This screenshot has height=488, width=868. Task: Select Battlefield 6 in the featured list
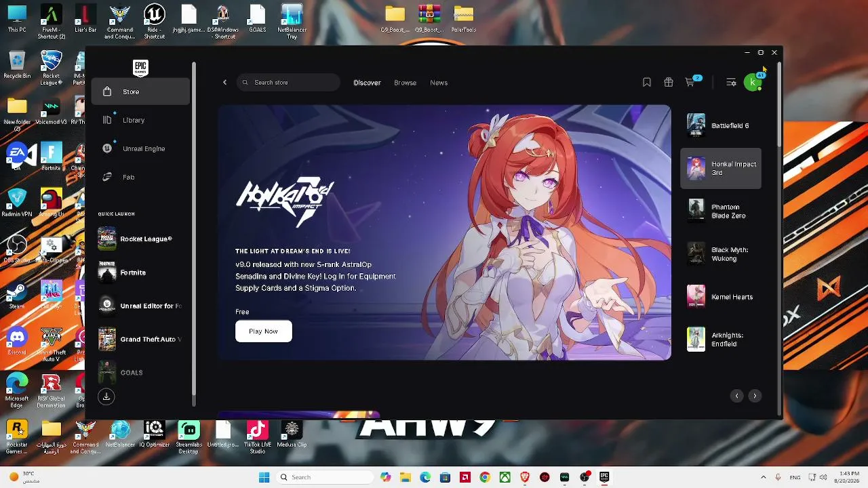coord(721,125)
